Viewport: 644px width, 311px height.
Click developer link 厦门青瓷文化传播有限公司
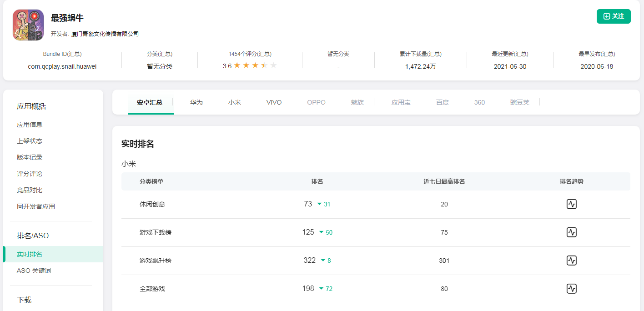pos(105,34)
